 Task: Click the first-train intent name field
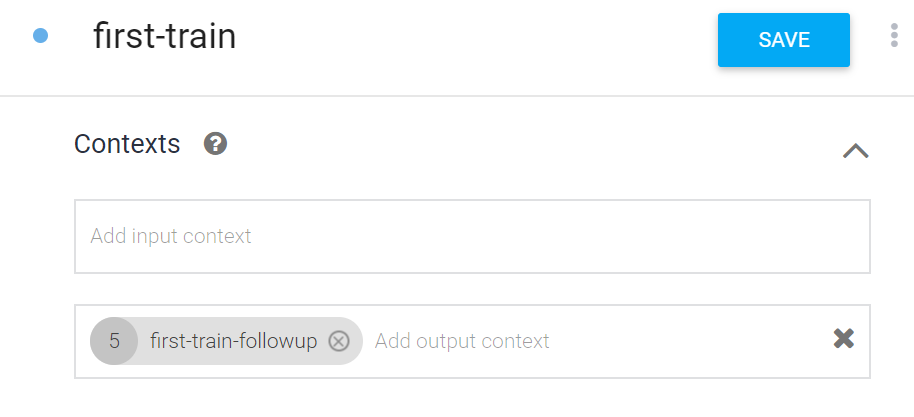pos(165,37)
